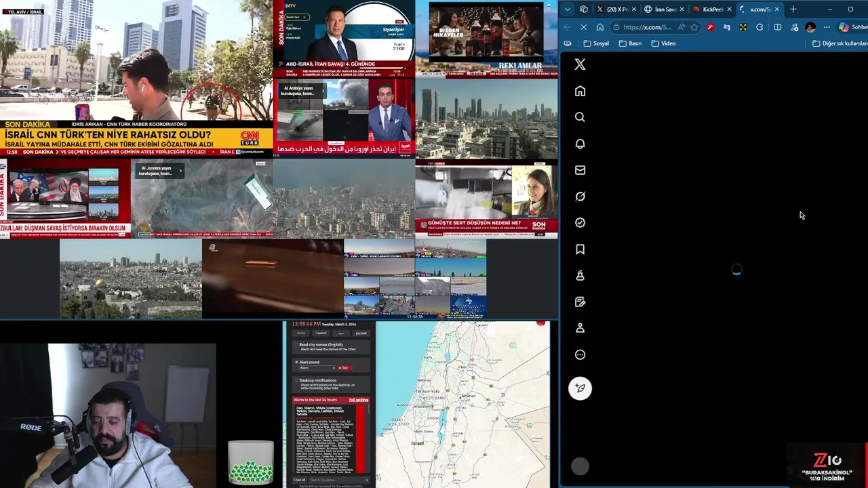Click the Clear all button
Screen dimensions: 868x488
pyautogui.click(x=300, y=480)
